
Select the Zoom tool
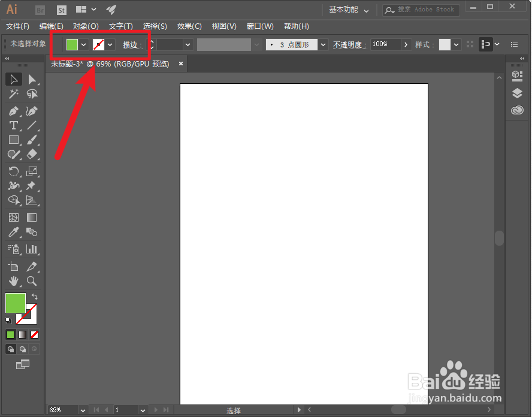(x=32, y=281)
